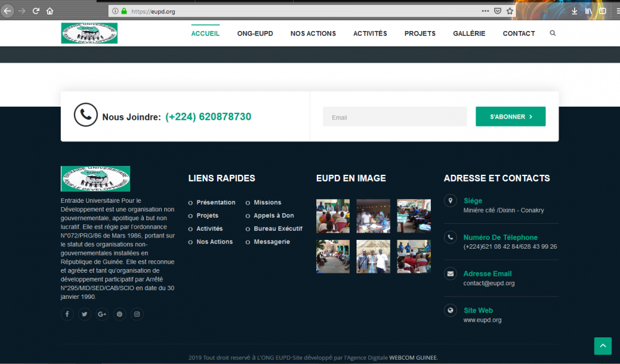Image resolution: width=620 pixels, height=364 pixels.
Task: Focus the Email newsletter input field
Action: (x=394, y=117)
